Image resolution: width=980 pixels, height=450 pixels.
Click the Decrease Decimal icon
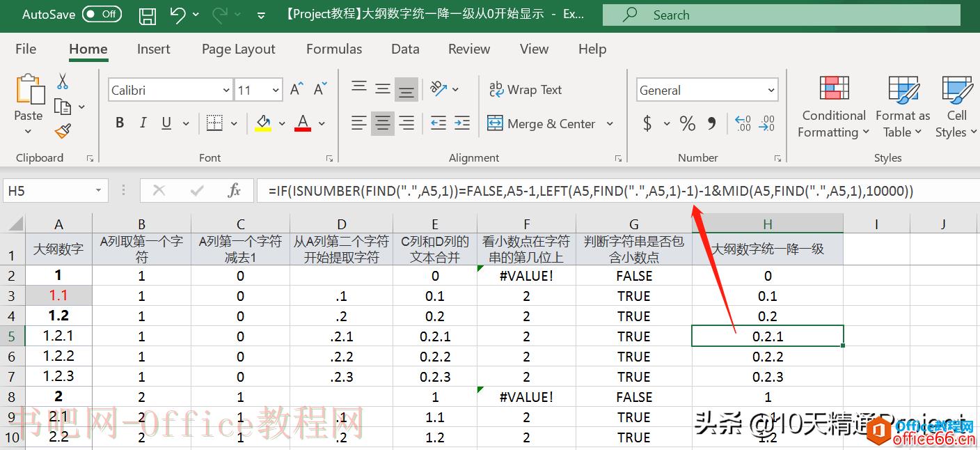coord(767,124)
